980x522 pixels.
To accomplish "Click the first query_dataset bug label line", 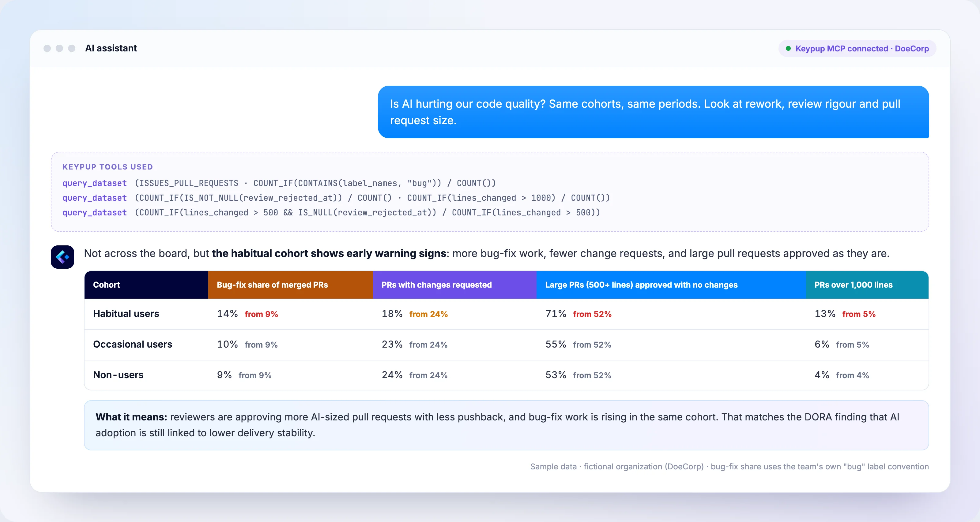I will (x=279, y=183).
